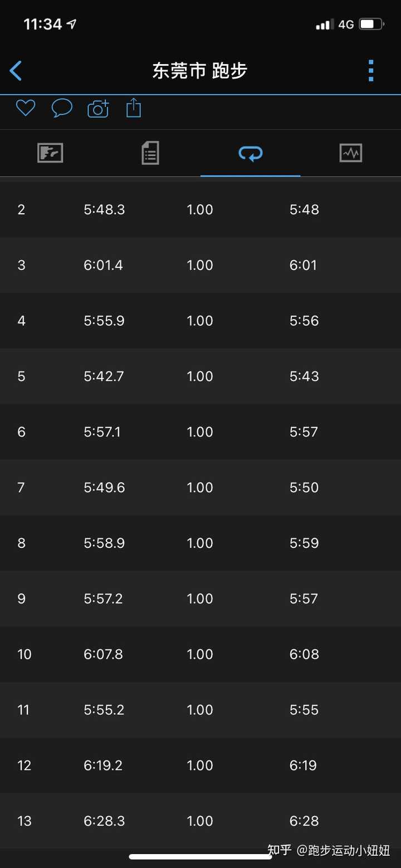Tap the 东莞市 跑步 activity title
The image size is (401, 868).
200,71
